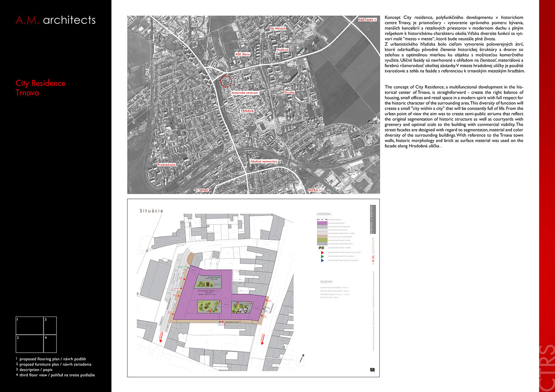Screen dimensions: 555x392
Task: Click the tan pedestrian paths legend swatch
Action: tap(322, 237)
